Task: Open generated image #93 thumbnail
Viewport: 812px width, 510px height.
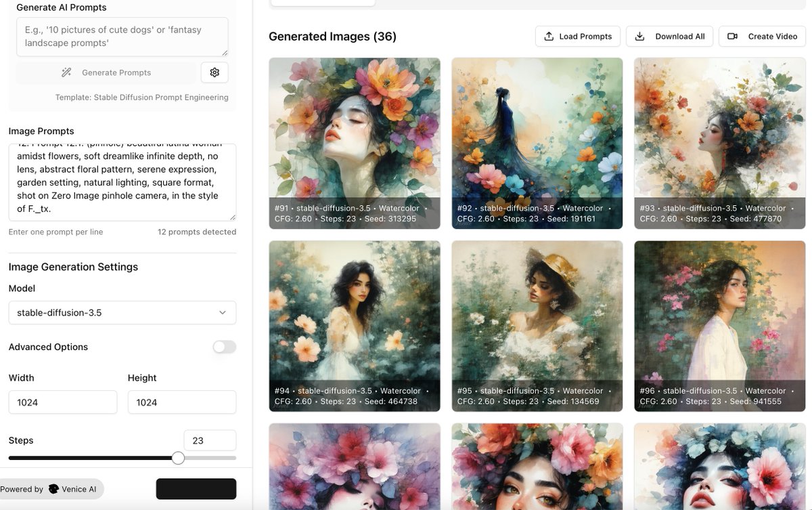Action: [x=720, y=143]
